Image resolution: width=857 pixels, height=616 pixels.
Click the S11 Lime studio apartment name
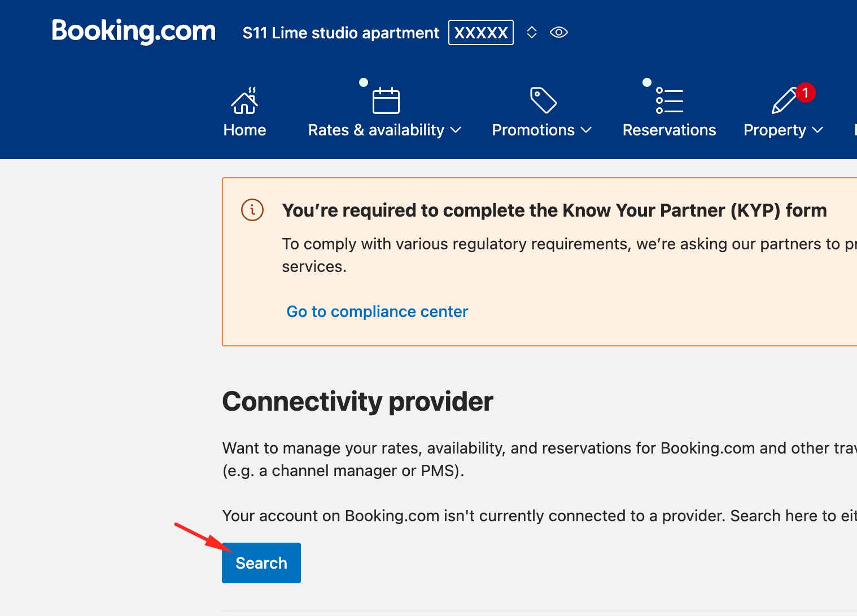point(340,33)
